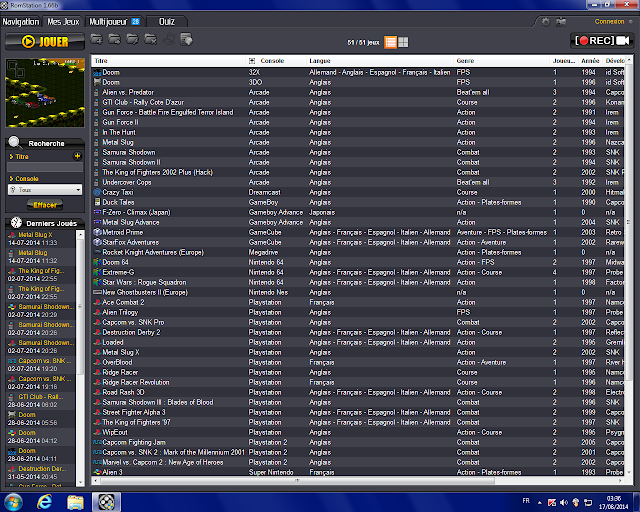Click the gamepad icon beside the gear
The height and width of the screenshot is (512, 640).
[561, 22]
